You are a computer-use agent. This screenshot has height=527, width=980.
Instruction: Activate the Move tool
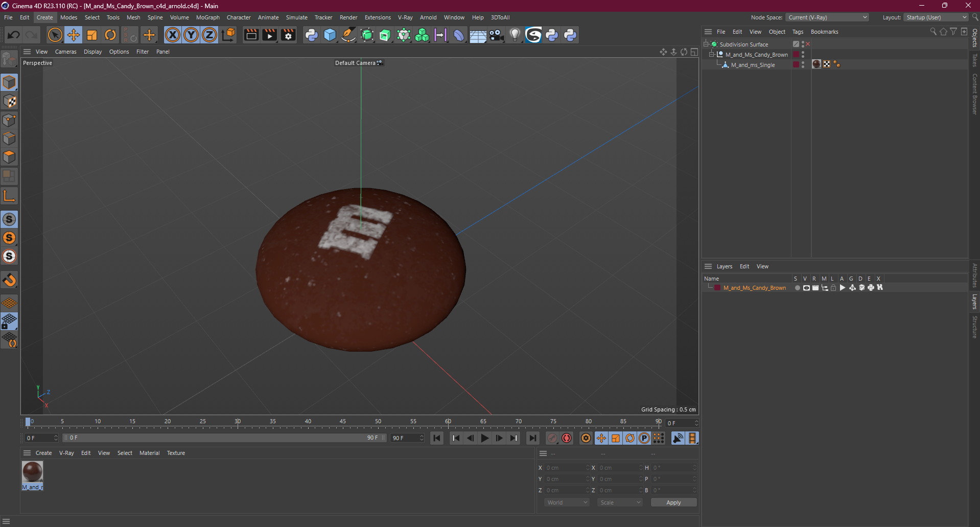tap(74, 35)
